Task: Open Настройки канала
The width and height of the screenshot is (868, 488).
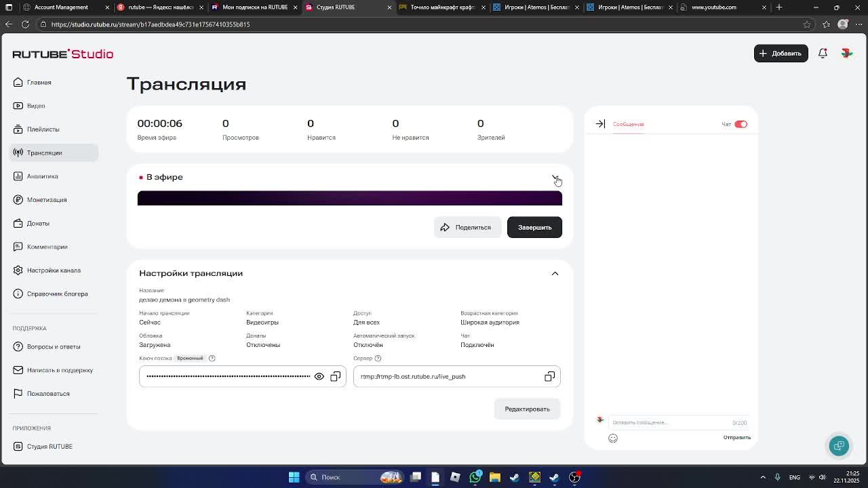Action: [x=54, y=270]
